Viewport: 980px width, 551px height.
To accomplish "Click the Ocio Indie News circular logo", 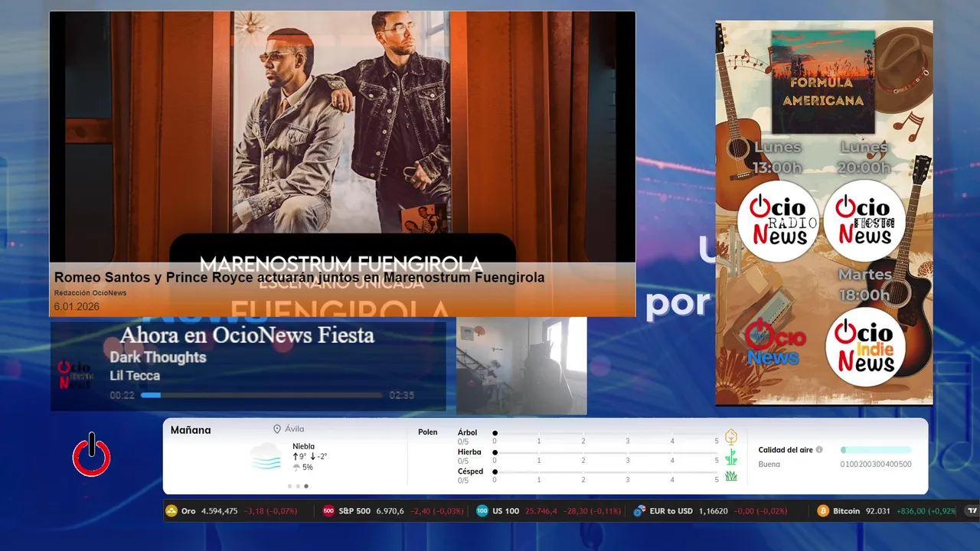I will click(865, 347).
